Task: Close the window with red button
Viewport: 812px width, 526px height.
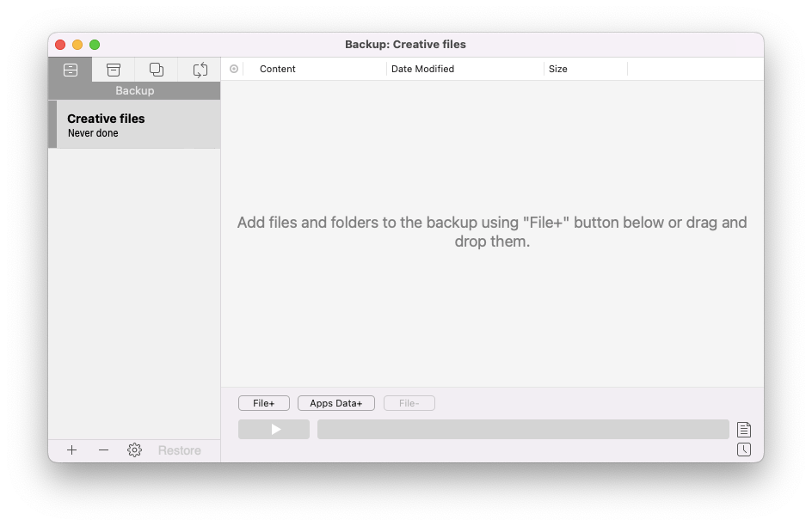Action: pos(60,45)
